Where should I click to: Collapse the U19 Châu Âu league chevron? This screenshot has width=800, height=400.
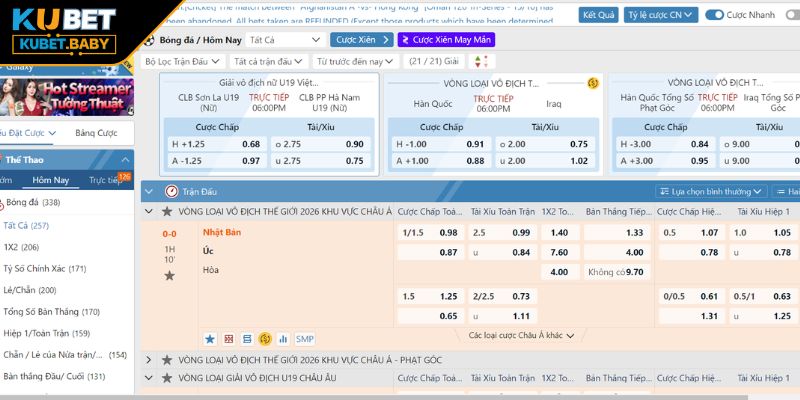coord(148,378)
